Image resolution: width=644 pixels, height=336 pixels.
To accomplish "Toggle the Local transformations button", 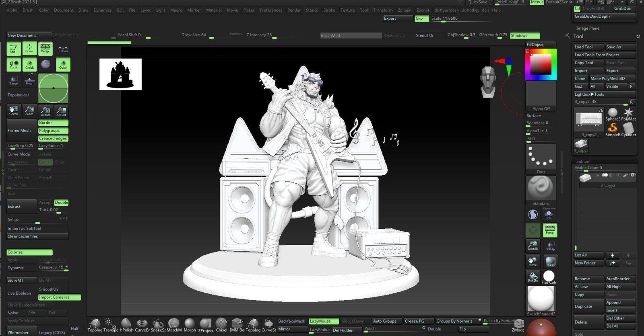I will [x=14, y=65].
